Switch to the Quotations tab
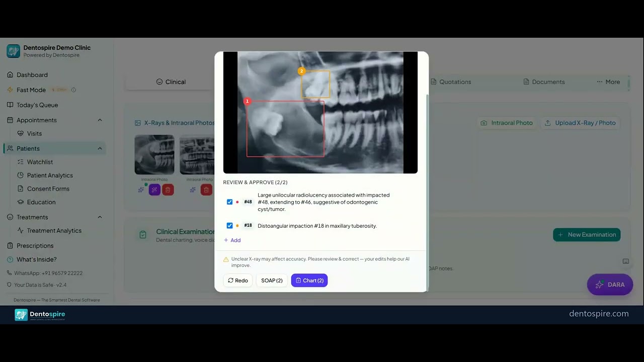The height and width of the screenshot is (362, 644). [x=451, y=82]
